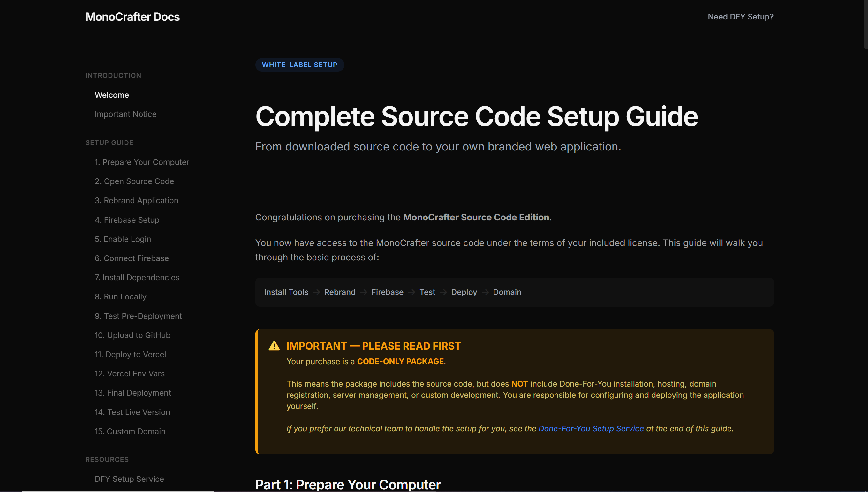
Task: Open 9. Test Pre-Deployment
Action: (x=139, y=316)
